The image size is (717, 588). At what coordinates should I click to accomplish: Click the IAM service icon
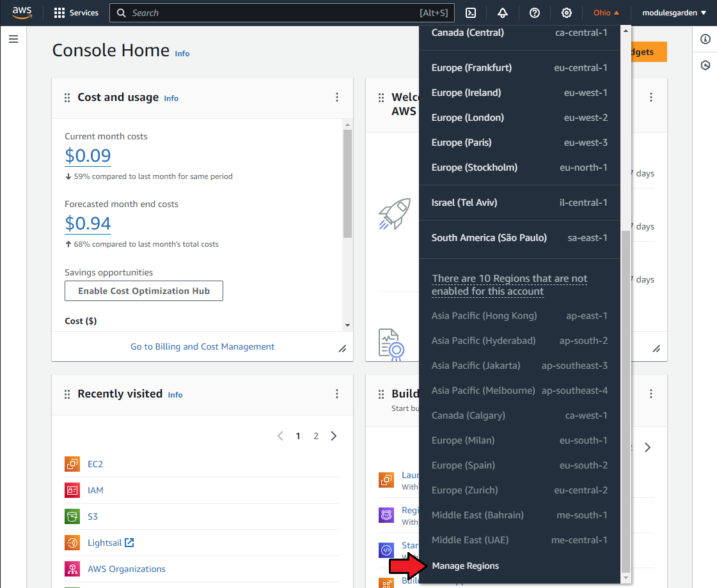(x=72, y=490)
